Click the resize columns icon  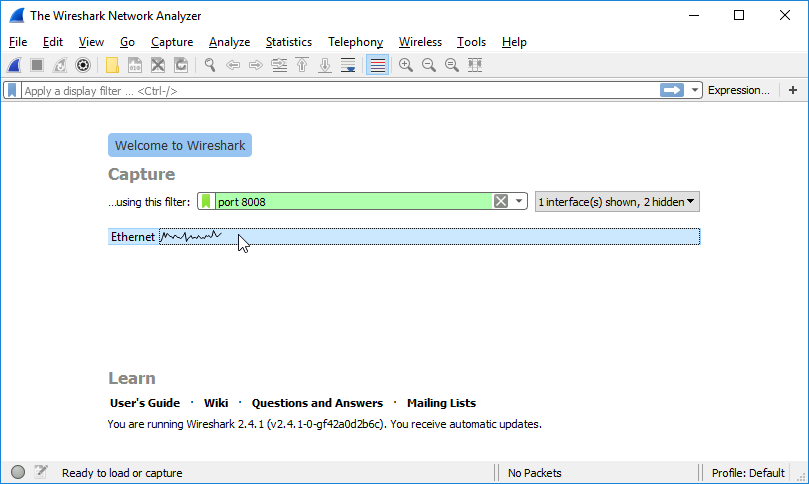click(x=475, y=65)
